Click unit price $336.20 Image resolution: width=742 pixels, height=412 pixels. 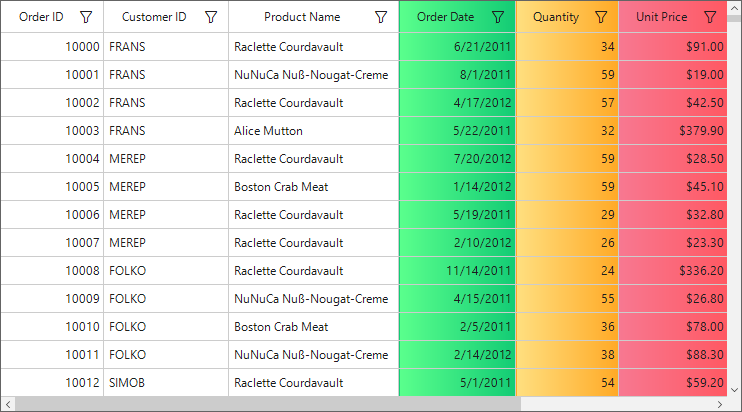tap(673, 271)
